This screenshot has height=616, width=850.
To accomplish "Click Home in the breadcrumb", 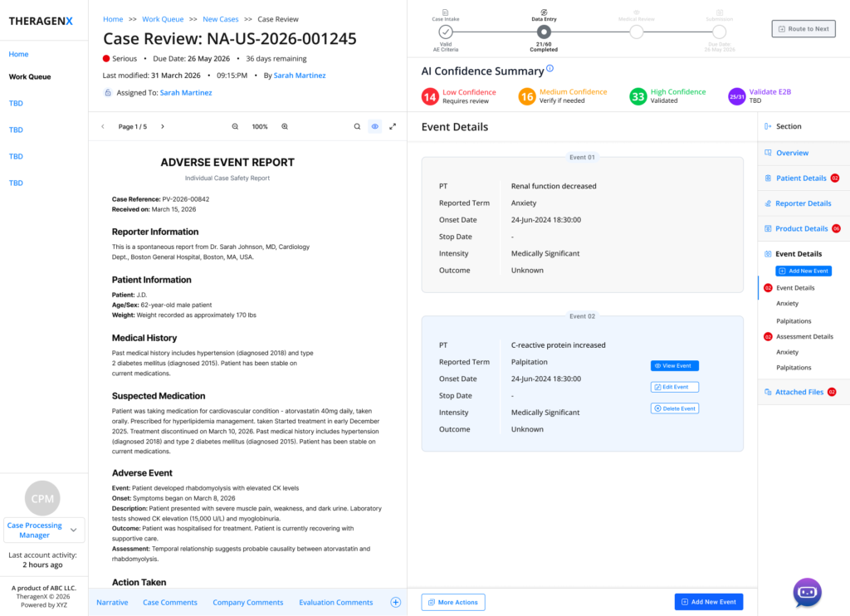I will click(113, 19).
